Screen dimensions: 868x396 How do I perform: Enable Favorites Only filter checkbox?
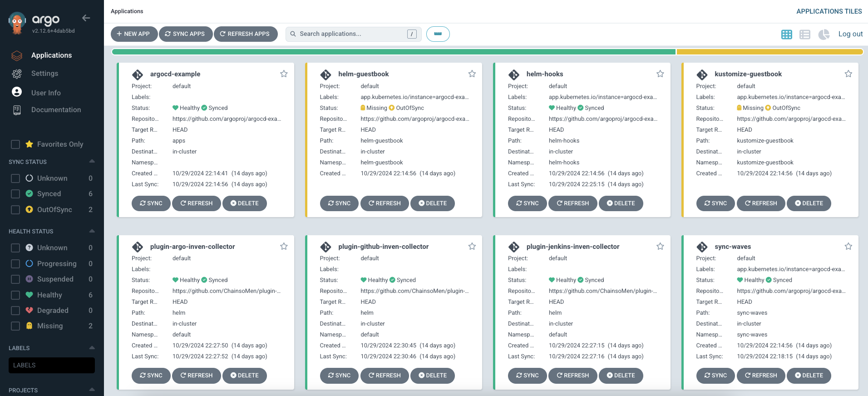(15, 144)
